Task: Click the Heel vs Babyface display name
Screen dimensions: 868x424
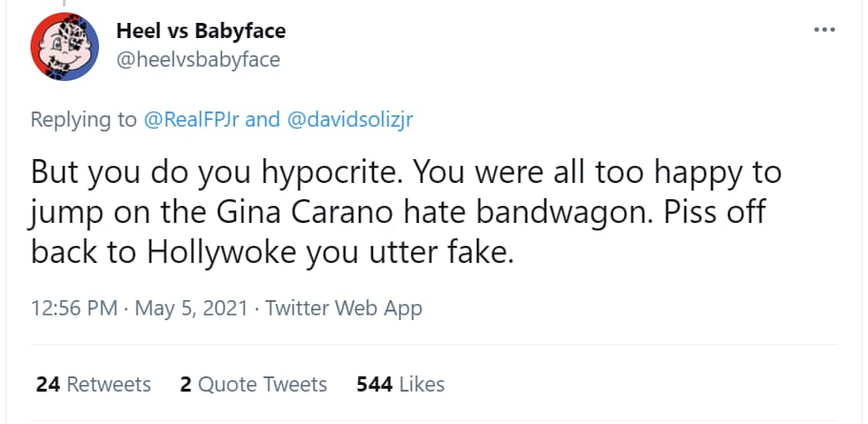Action: pyautogui.click(x=201, y=31)
